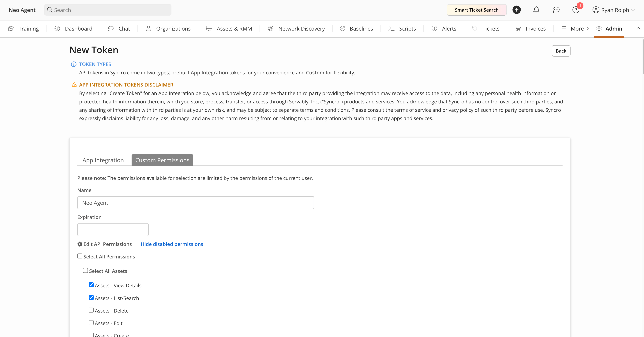Select the Custom Permissions tab
Image resolution: width=644 pixels, height=337 pixels.
(162, 160)
